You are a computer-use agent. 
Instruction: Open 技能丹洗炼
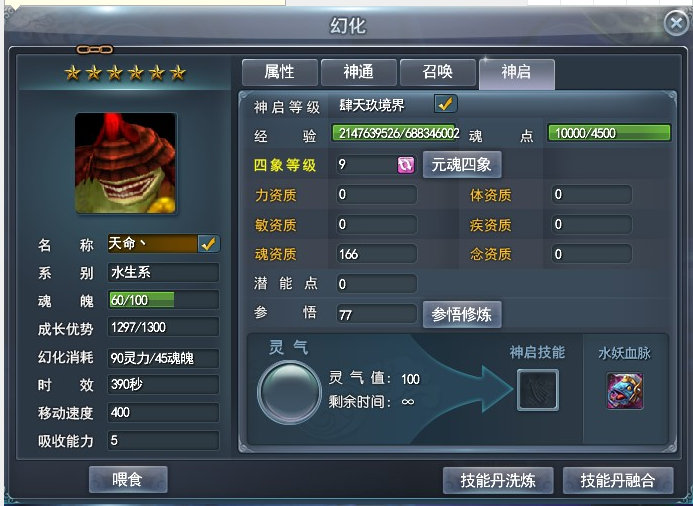tap(498, 480)
